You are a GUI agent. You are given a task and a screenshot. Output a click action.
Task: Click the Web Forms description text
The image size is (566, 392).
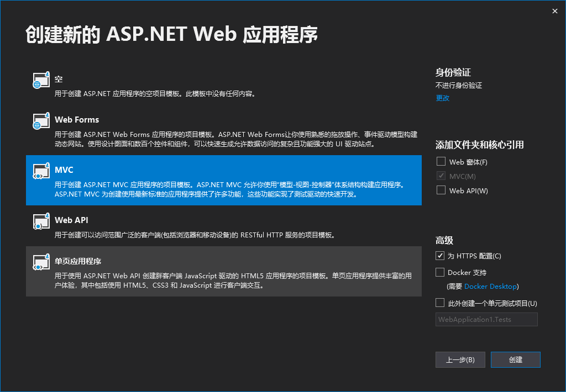(x=235, y=139)
